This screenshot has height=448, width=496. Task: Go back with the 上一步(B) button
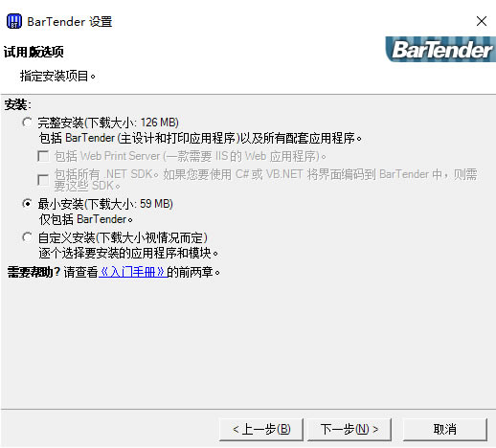coord(261,429)
